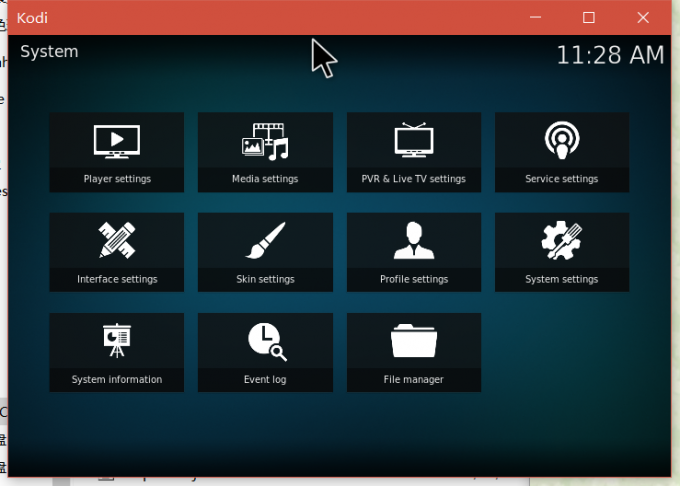The width and height of the screenshot is (680, 486).
Task: Click the System information presentation-board icon
Action: click(116, 341)
